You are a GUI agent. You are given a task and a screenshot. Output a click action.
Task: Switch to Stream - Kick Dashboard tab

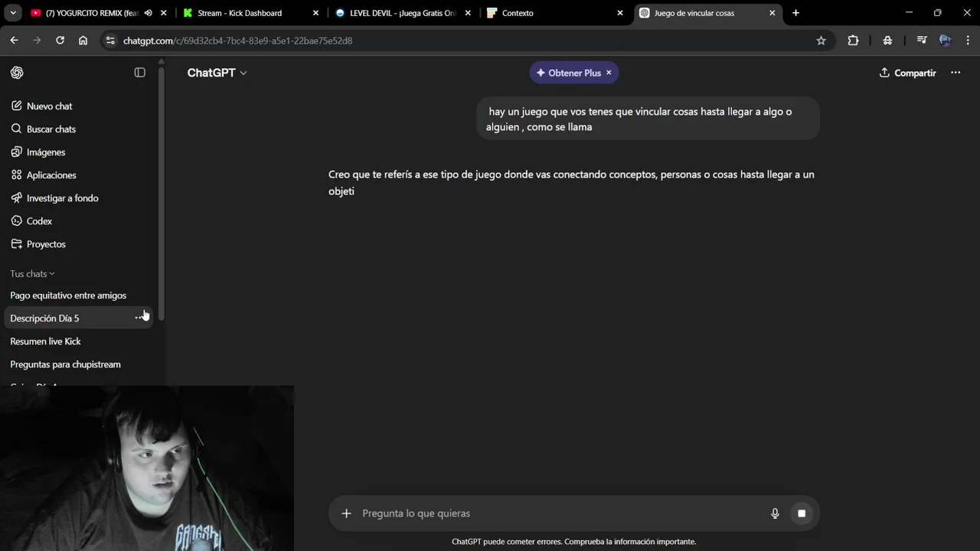click(240, 13)
